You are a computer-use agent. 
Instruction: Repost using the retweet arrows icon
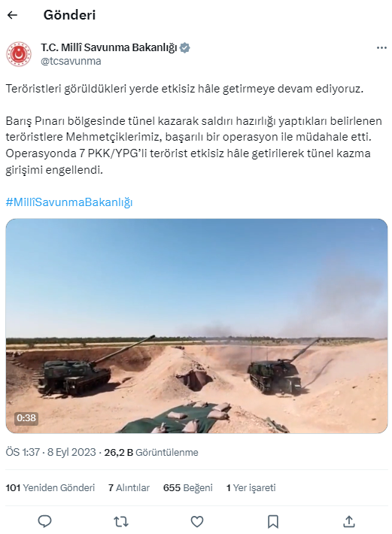(121, 521)
